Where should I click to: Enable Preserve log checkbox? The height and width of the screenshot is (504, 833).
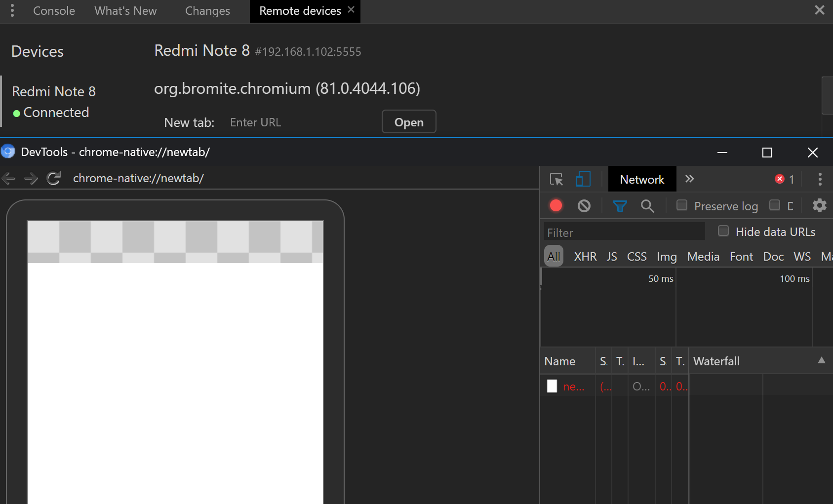coord(682,205)
